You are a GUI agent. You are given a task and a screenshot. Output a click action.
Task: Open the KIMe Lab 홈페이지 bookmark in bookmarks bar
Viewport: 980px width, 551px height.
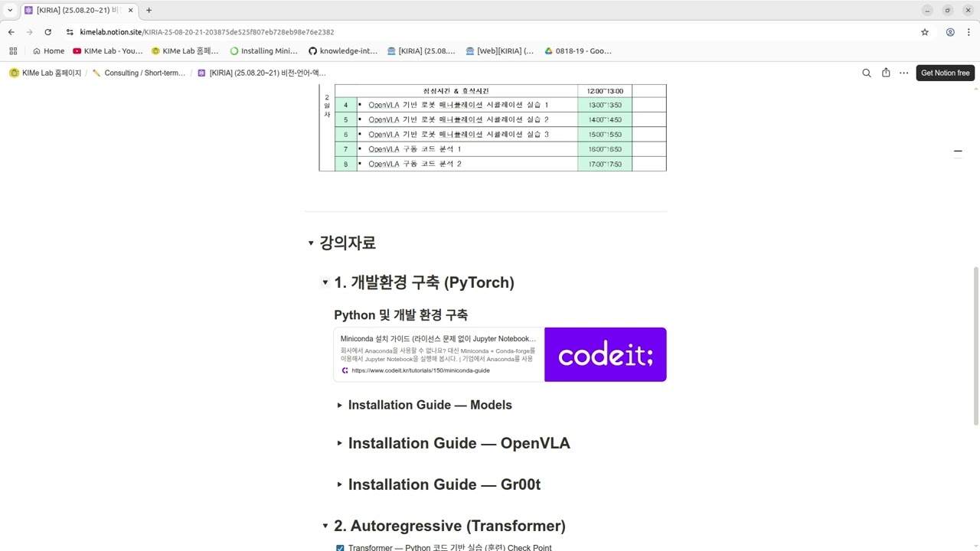tap(185, 51)
